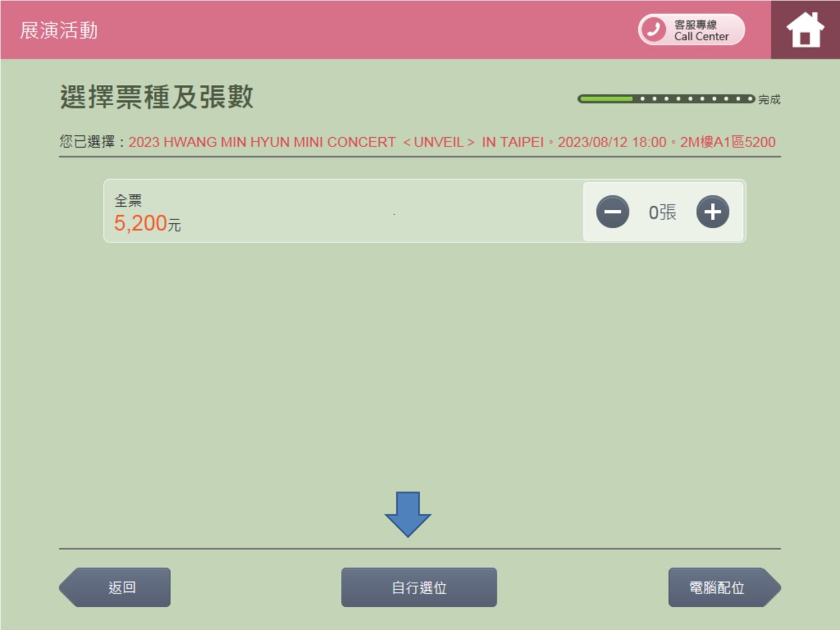Click the 全票 ticket type label
This screenshot has width=840, height=630.
128,201
